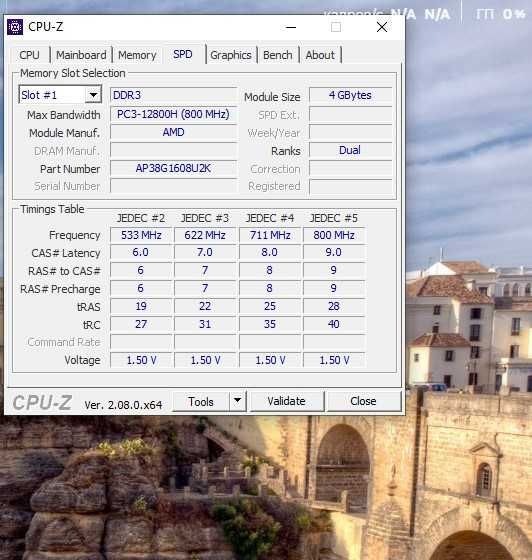Click tRAS value 28
The image size is (532, 560).
[333, 306]
